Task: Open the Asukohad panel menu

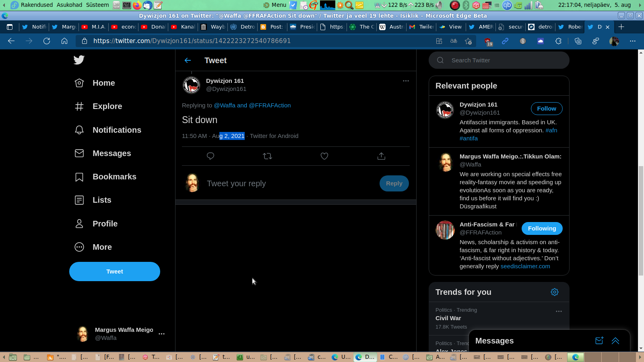Action: pyautogui.click(x=69, y=5)
